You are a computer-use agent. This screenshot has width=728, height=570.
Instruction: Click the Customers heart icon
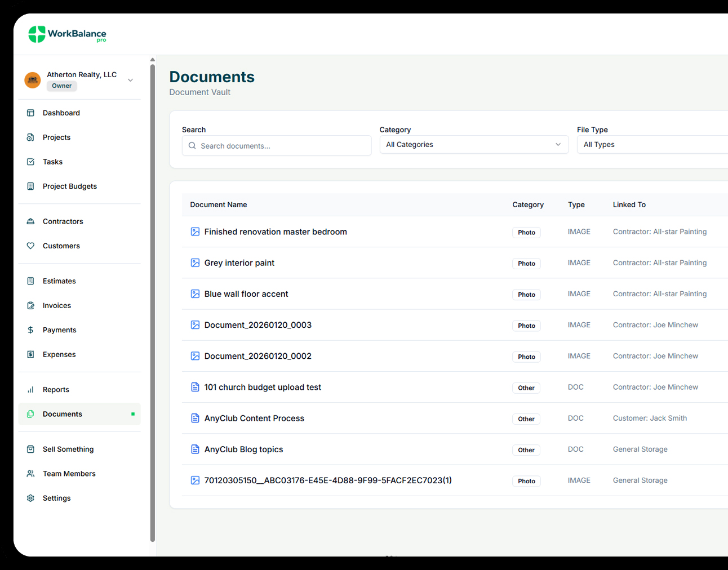pyautogui.click(x=30, y=246)
